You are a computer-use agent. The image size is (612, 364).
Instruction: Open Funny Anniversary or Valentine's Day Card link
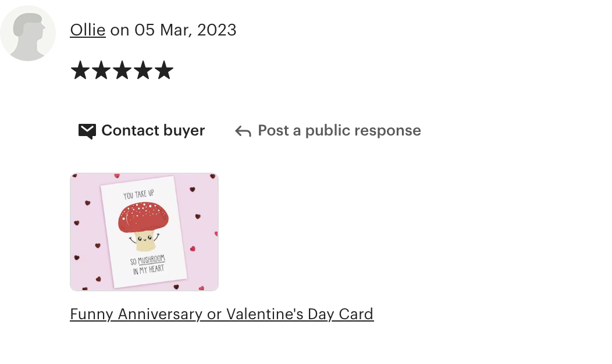click(x=222, y=314)
